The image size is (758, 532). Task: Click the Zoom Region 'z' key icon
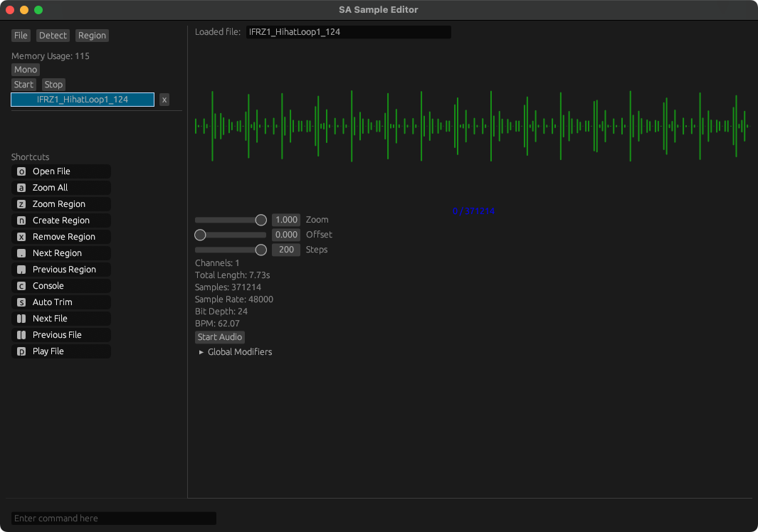tap(21, 204)
